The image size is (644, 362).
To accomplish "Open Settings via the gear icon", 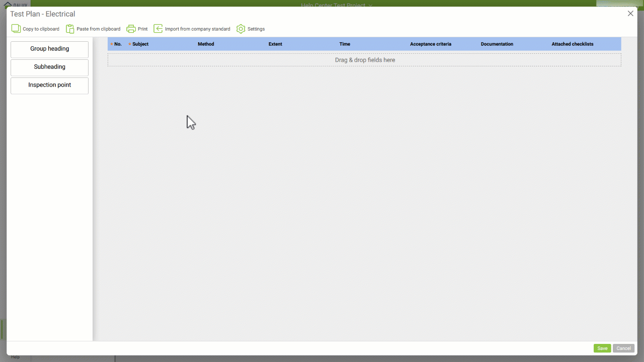I will (x=241, y=29).
